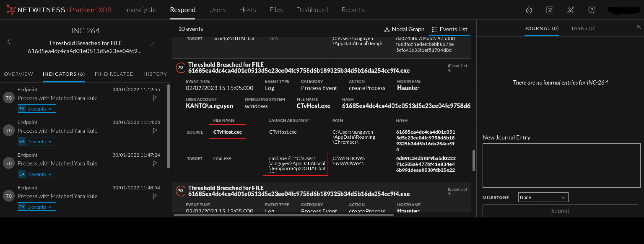Edit the incident title via pencil icon
Viewport: 644px width, 244px height.
[x=152, y=44]
